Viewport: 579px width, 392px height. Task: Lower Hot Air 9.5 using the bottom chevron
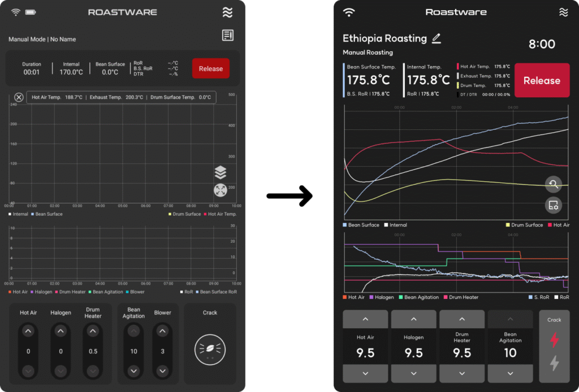[365, 373]
